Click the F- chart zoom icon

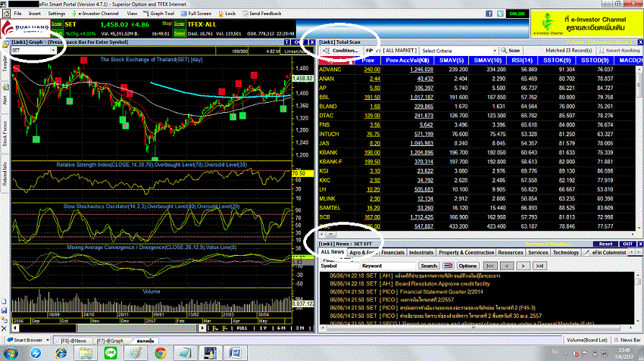point(225,328)
